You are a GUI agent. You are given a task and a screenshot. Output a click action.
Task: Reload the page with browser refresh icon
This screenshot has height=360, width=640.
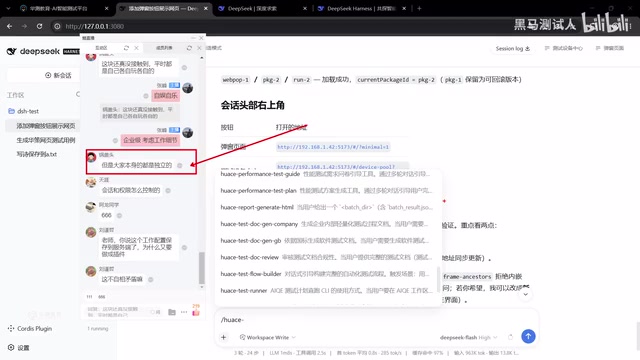(39, 26)
